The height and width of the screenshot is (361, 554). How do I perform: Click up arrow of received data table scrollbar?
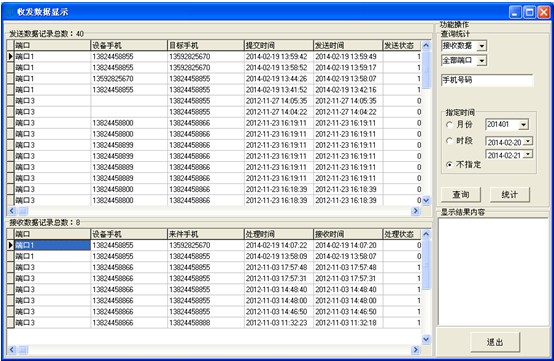click(x=426, y=234)
